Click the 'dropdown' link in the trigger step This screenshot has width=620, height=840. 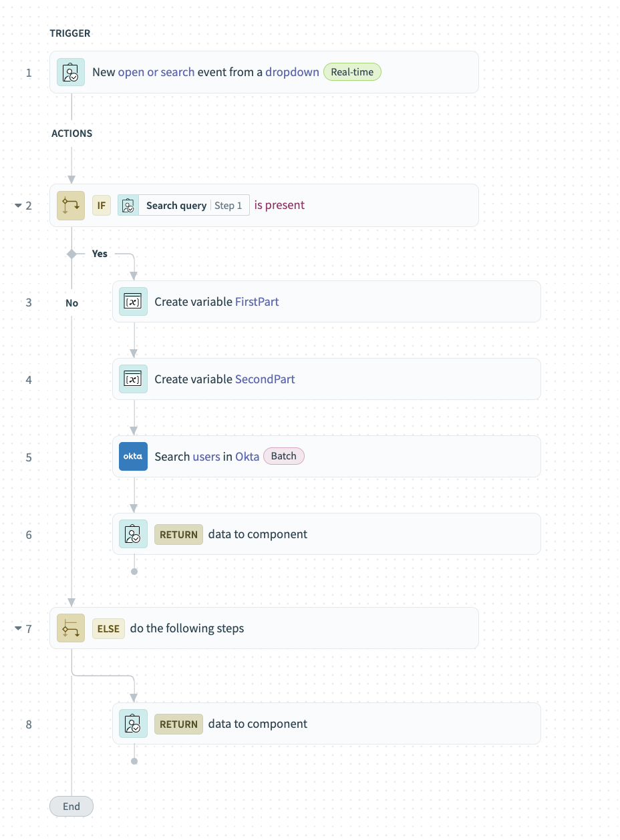[292, 71]
